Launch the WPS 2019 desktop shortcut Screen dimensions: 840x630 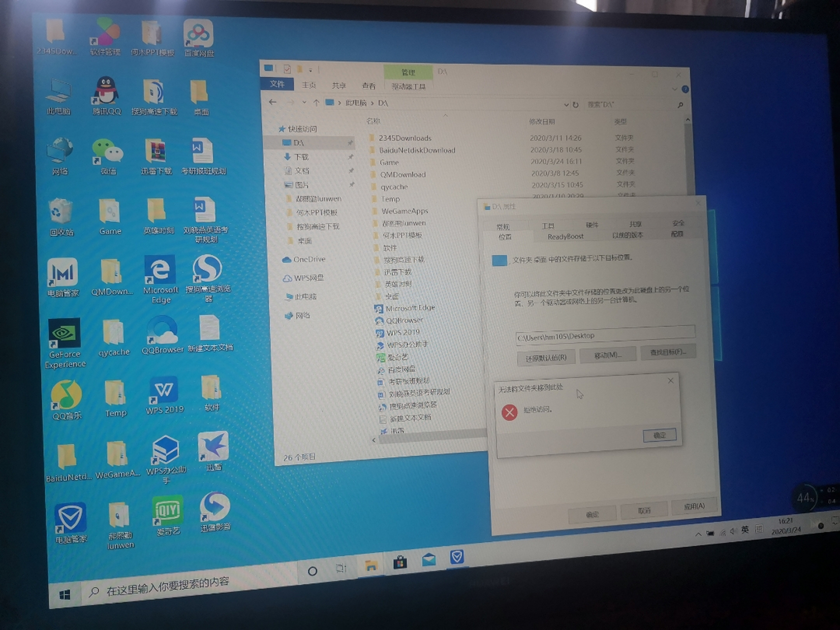point(164,395)
